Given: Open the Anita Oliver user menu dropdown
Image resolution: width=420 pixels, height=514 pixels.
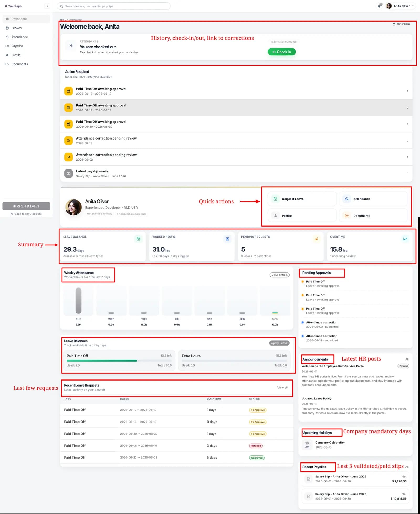Looking at the screenshot, I should pos(400,6).
